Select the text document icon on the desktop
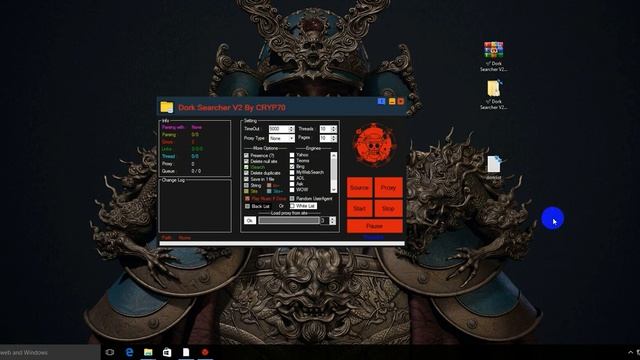This screenshot has width=640, height=360. tap(493, 167)
